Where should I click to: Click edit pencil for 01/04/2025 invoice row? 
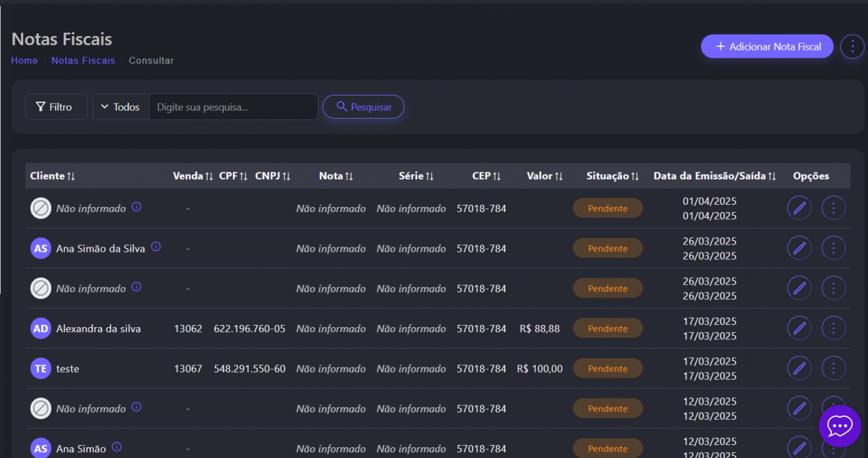(799, 208)
